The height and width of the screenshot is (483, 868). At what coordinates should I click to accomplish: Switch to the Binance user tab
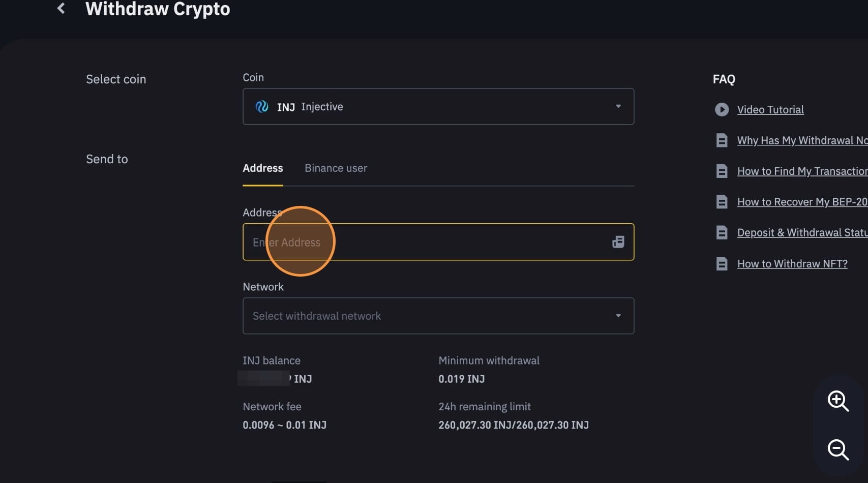coord(336,168)
